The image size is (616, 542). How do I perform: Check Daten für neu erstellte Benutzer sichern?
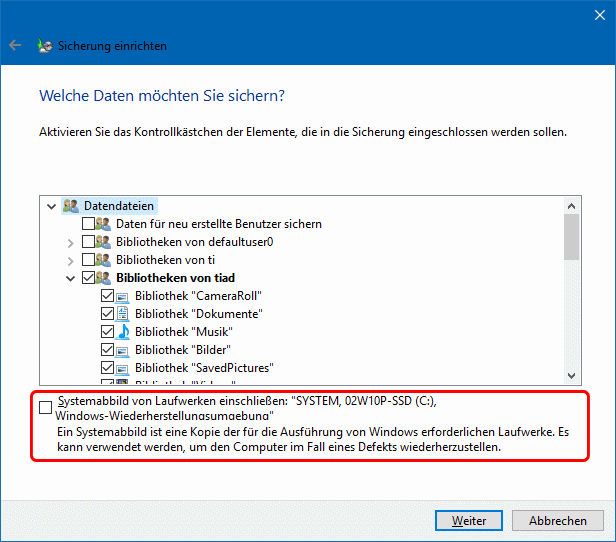pos(89,224)
